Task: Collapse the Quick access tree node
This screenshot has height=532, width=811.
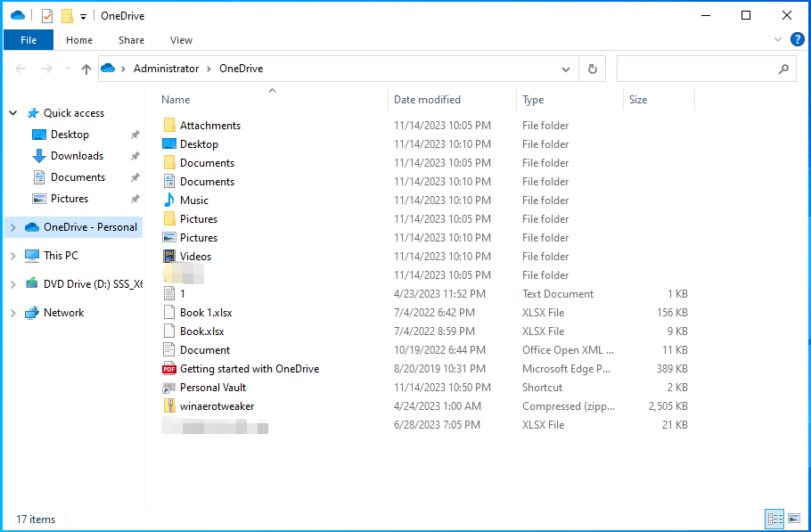Action: pos(13,112)
